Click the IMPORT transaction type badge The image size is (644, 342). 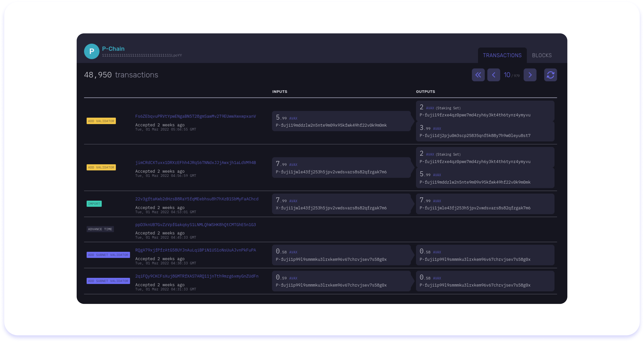coord(94,204)
